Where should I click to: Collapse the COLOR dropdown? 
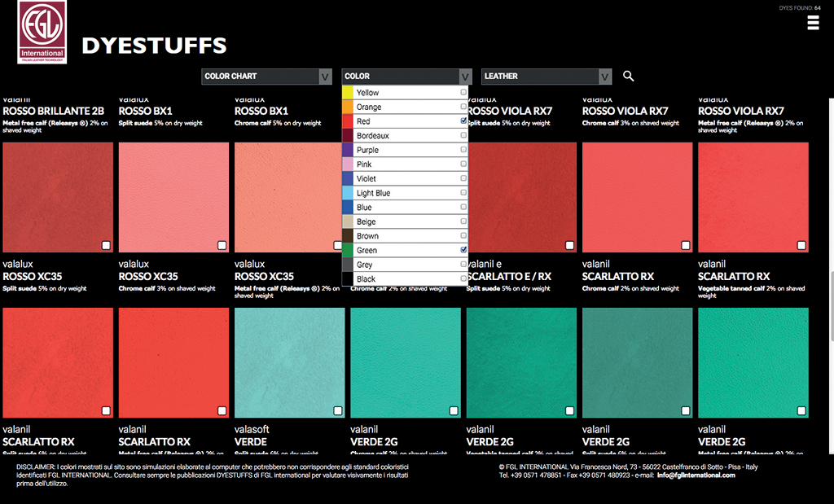(407, 77)
